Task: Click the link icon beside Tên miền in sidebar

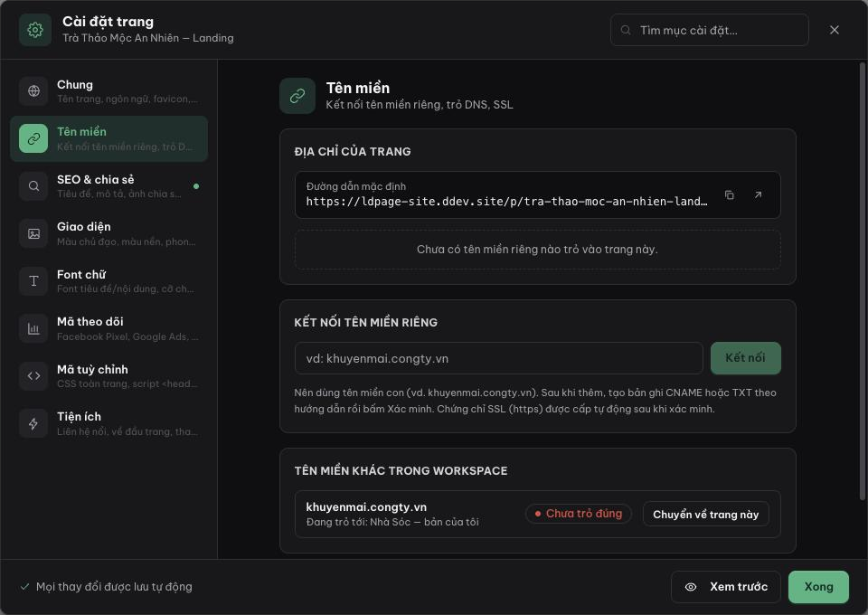Action: tap(33, 138)
